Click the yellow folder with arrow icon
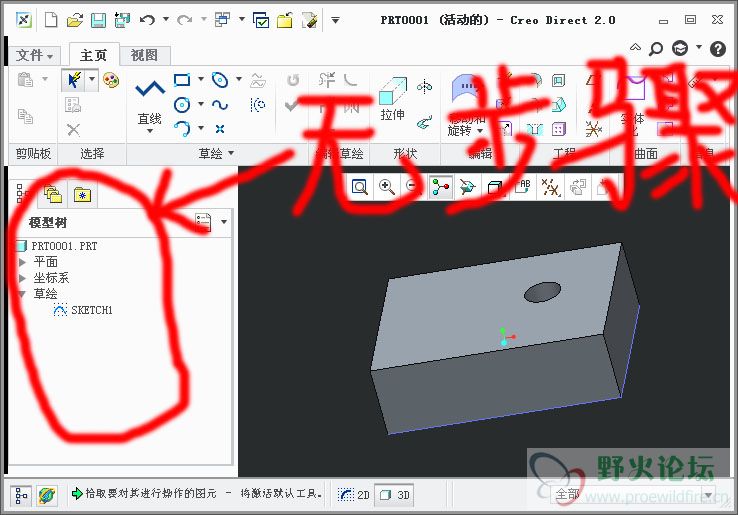Screen dimensions: 738x515 click(x=284, y=20)
